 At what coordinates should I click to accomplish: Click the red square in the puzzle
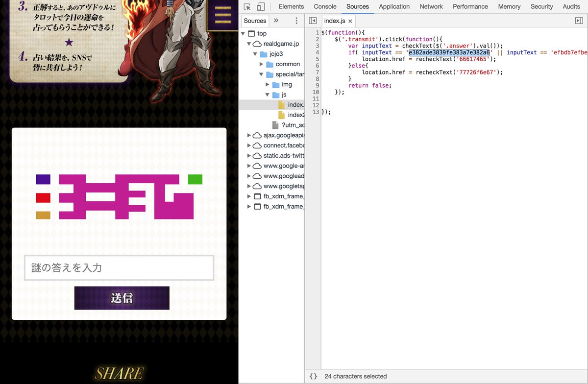tap(43, 198)
